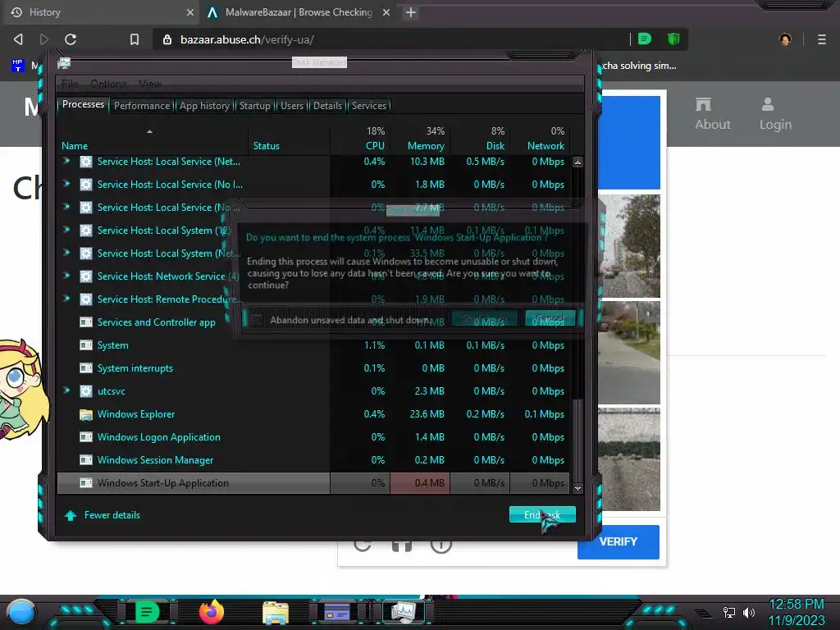Select the bottom hedge captcha image
The height and width of the screenshot is (630, 840).
[x=629, y=459]
